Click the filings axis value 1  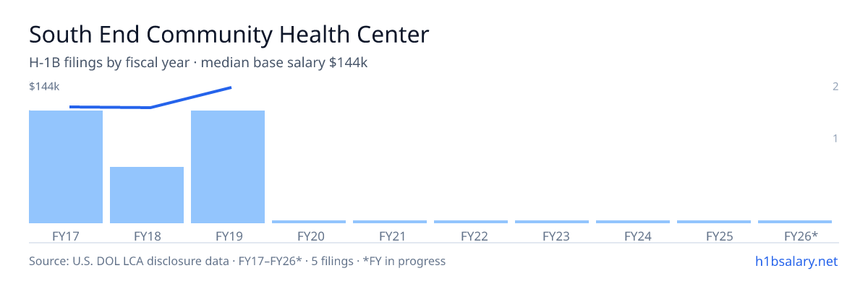[835, 138]
